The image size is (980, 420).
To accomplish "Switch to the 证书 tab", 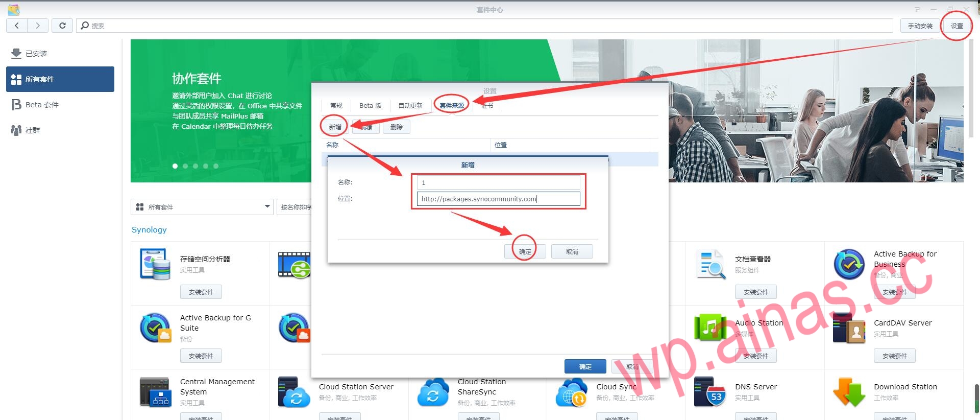I will pyautogui.click(x=487, y=106).
